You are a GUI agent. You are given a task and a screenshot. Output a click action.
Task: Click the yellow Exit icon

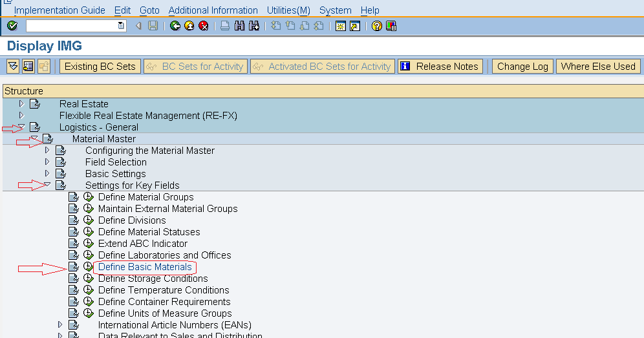click(x=189, y=26)
